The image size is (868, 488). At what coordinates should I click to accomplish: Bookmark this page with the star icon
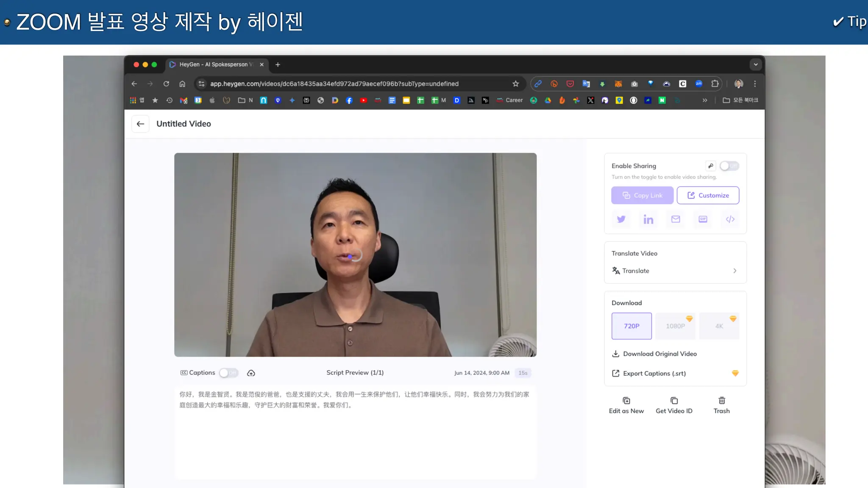click(x=515, y=84)
